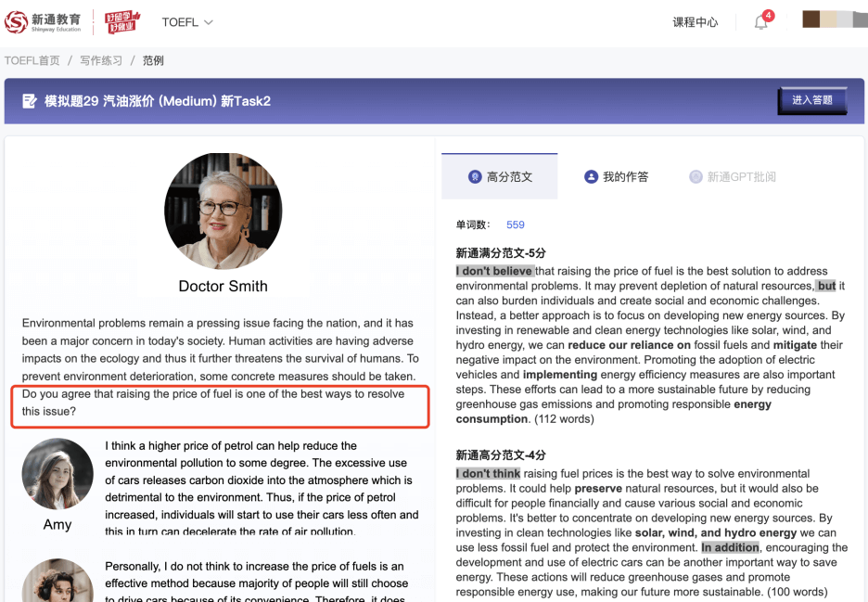Click the 新通满分范文-5分 heading
Image resolution: width=868 pixels, height=602 pixels.
click(501, 253)
